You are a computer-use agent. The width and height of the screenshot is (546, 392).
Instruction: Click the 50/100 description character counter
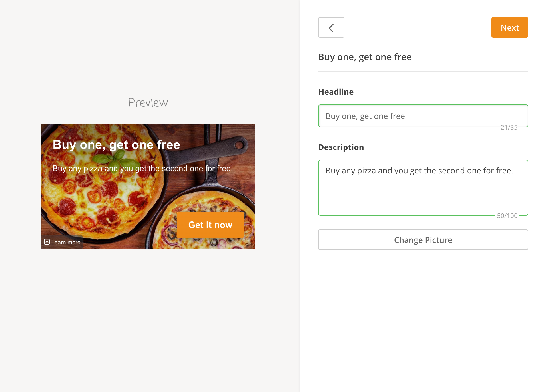pos(507,216)
